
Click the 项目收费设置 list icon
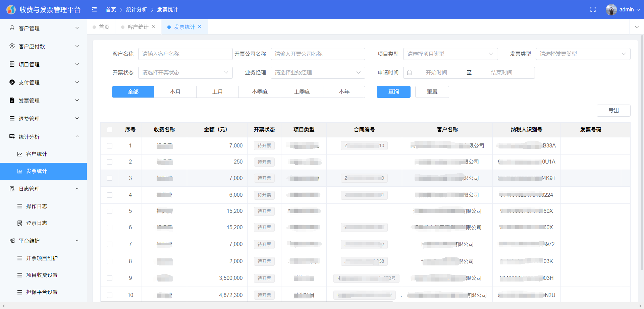tap(20, 275)
